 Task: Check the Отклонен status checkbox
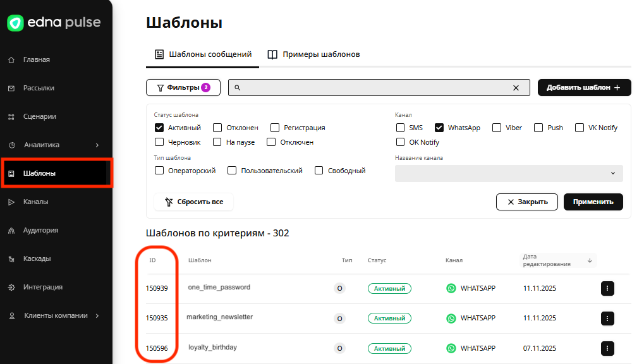pos(217,128)
